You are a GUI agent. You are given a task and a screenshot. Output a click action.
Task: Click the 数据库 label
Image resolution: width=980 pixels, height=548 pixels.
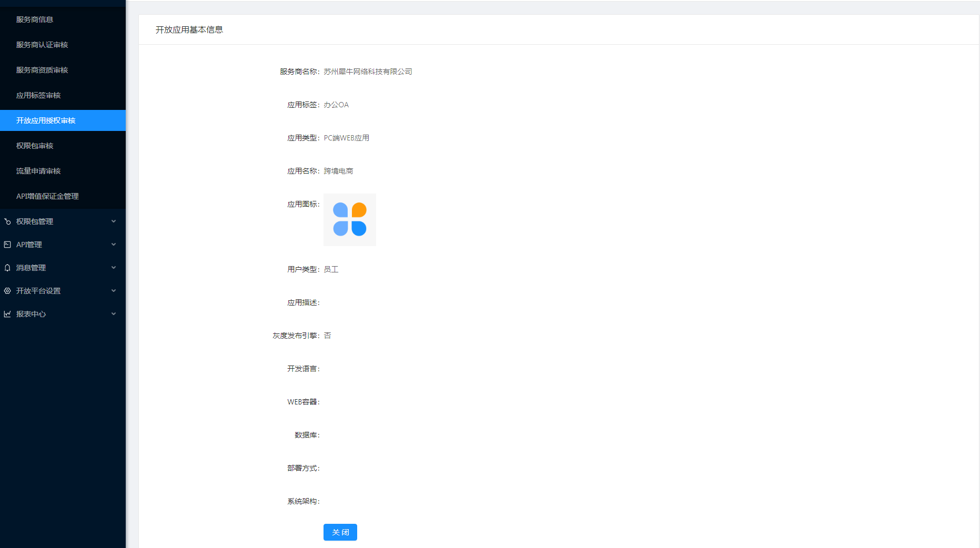307,435
